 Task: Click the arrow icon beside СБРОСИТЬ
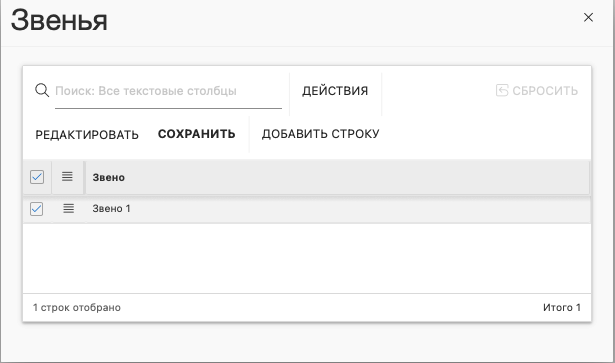coord(502,90)
